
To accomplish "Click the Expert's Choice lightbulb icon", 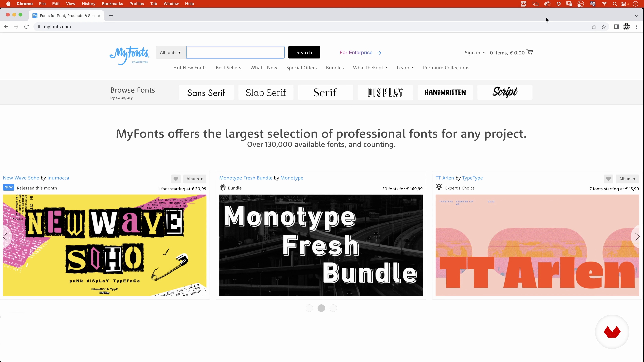I will tap(439, 187).
